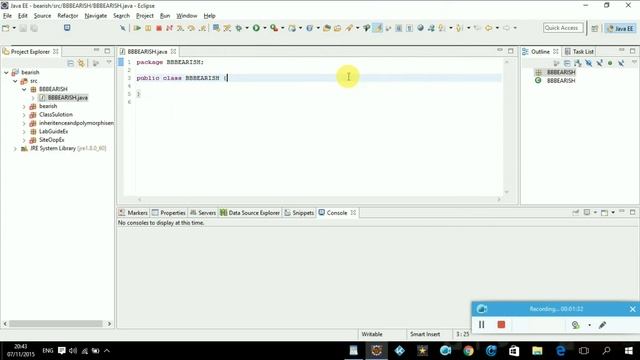
Task: Click the green Run toolbar button
Action: click(x=256, y=28)
